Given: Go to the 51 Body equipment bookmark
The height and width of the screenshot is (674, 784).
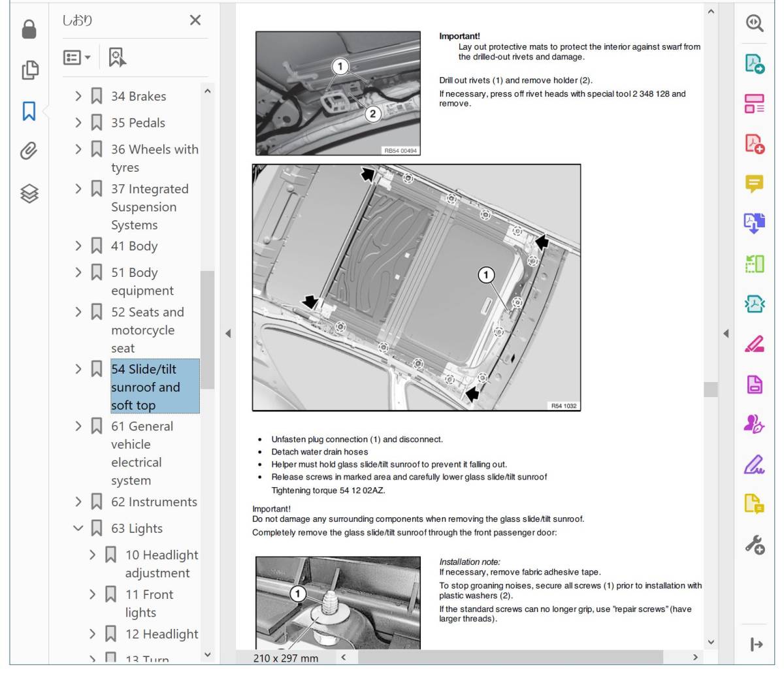Looking at the screenshot, I should pyautogui.click(x=142, y=281).
